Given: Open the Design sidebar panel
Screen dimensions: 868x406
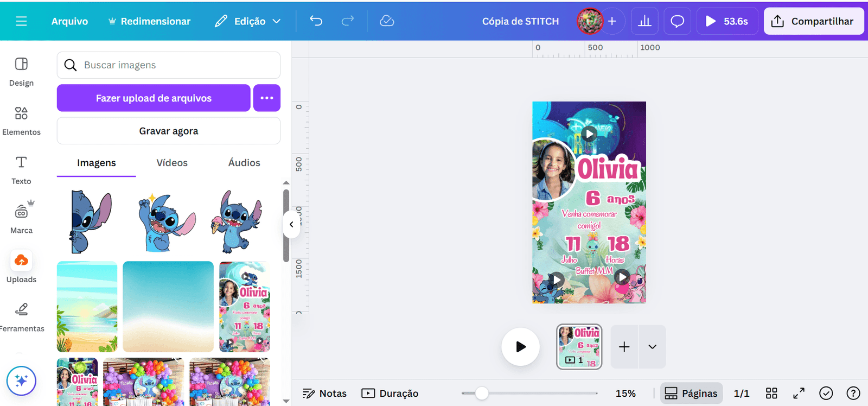Looking at the screenshot, I should (x=21, y=72).
